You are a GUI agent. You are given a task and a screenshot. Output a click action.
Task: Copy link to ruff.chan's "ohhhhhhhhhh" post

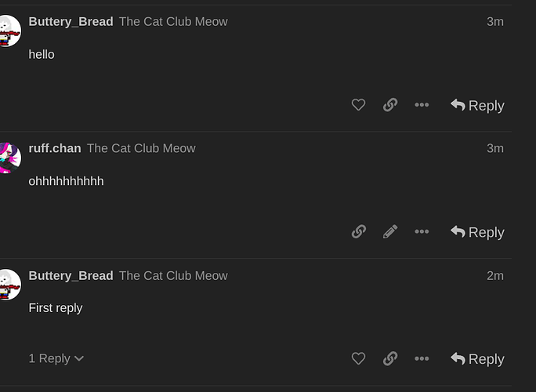359,231
